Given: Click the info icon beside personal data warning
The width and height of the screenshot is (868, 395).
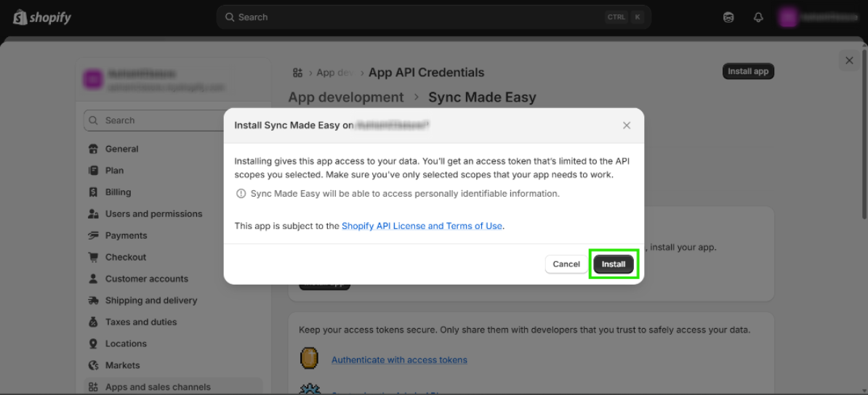Looking at the screenshot, I should click(241, 194).
